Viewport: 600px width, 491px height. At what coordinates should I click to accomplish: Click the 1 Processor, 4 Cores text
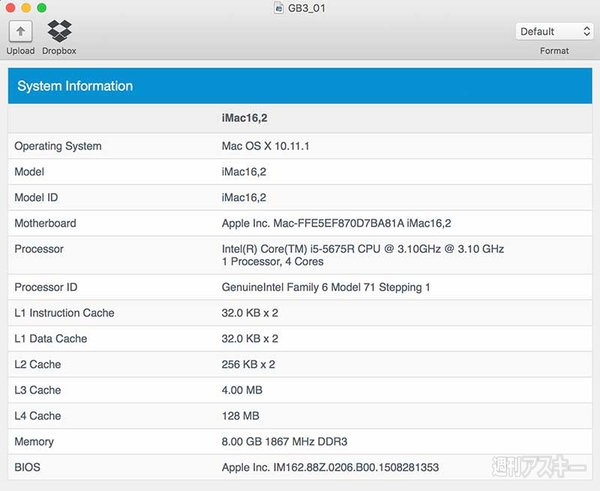(x=272, y=262)
